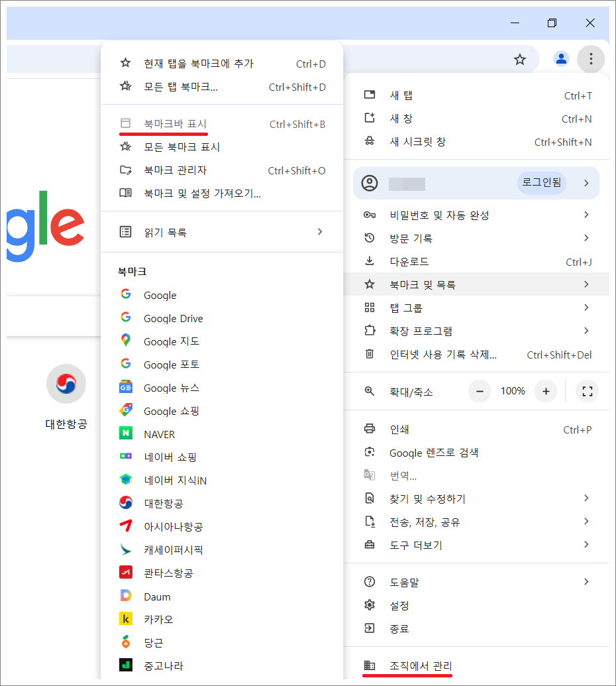The width and height of the screenshot is (616, 686).
Task: Select 인쇄 menu item
Action: pyautogui.click(x=476, y=429)
